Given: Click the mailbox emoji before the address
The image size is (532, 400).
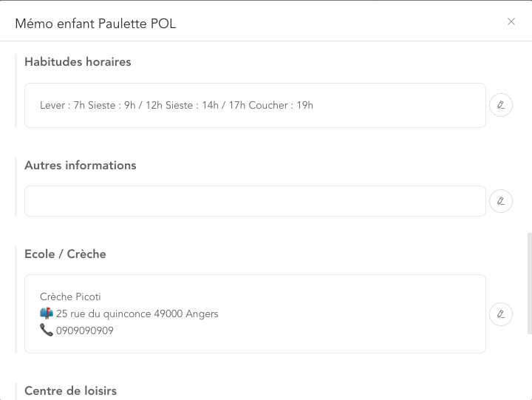Looking at the screenshot, I should 47,313.
